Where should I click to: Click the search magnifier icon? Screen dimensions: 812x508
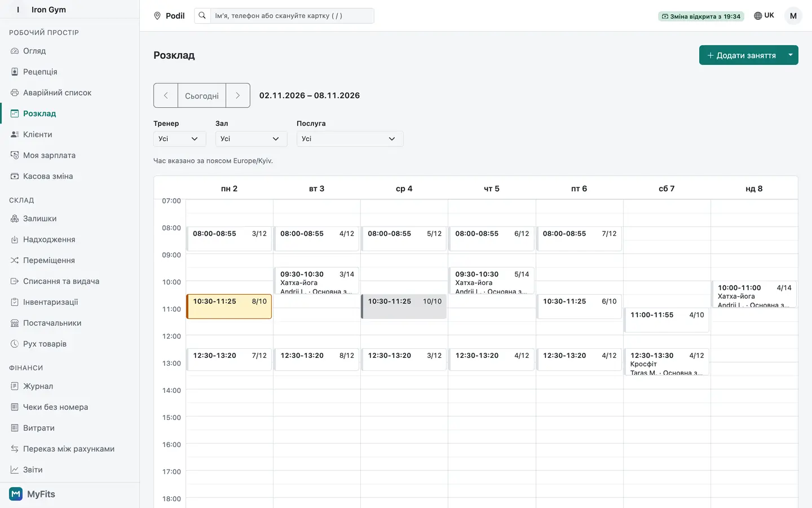click(x=202, y=16)
